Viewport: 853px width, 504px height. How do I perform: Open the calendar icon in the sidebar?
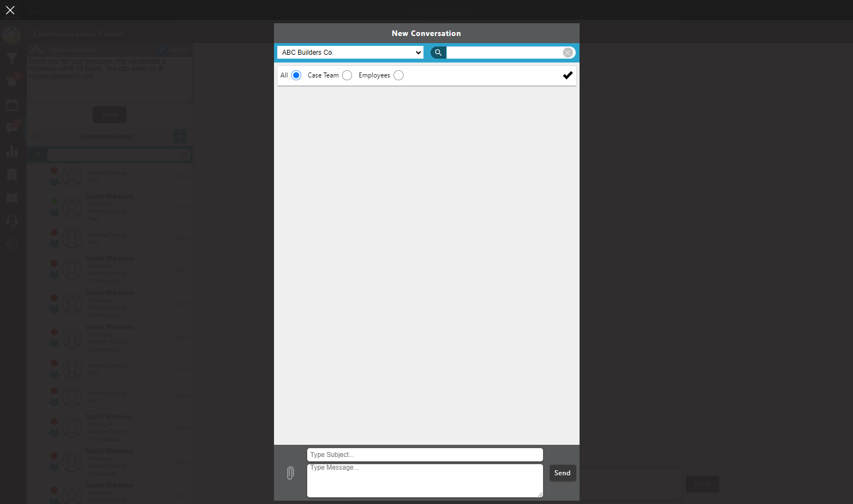coord(12,105)
